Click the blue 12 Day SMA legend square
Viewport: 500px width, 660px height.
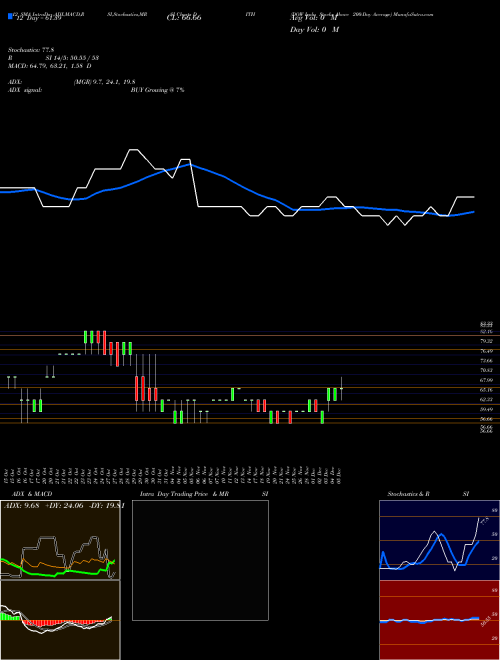point(10,17)
